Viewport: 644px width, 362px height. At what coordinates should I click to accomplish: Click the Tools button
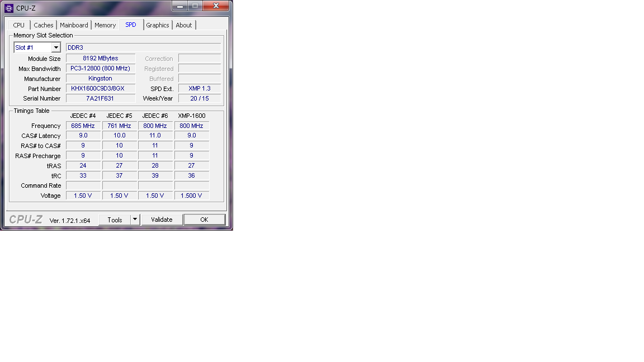tap(115, 220)
